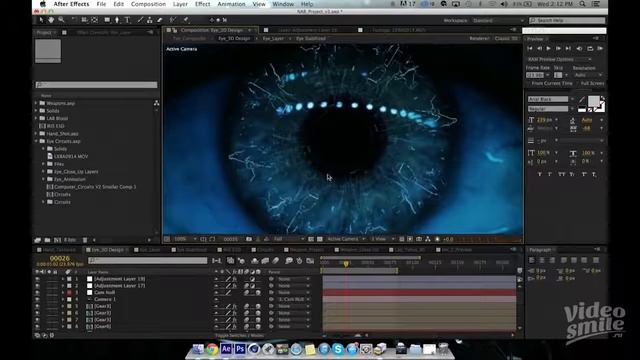
Task: Toggle 3D switch on Cam Null layer
Action: tap(258, 293)
